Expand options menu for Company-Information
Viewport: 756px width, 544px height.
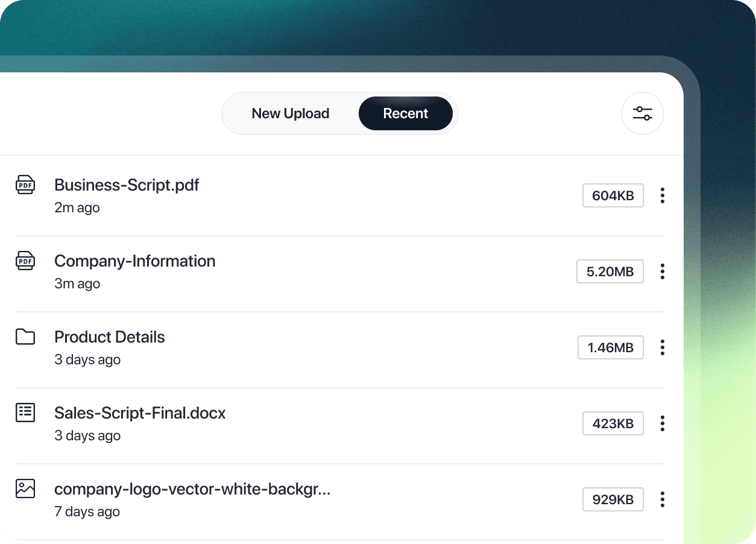point(662,271)
